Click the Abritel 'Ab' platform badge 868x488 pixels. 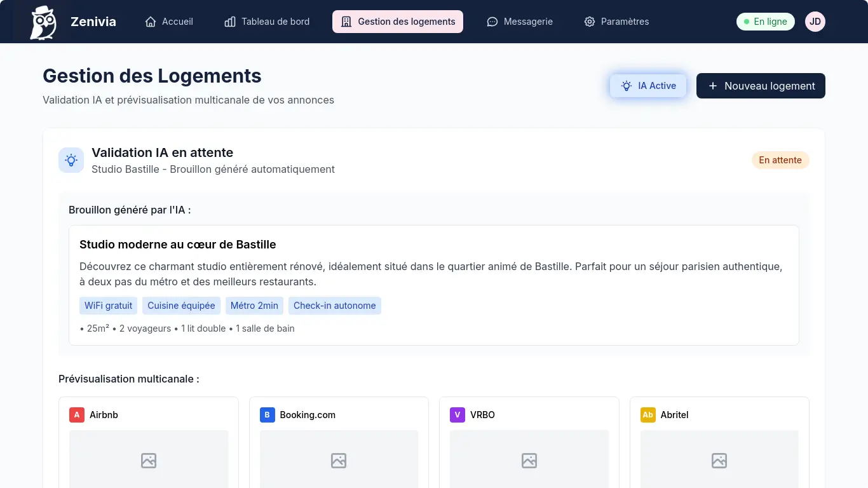648,414
